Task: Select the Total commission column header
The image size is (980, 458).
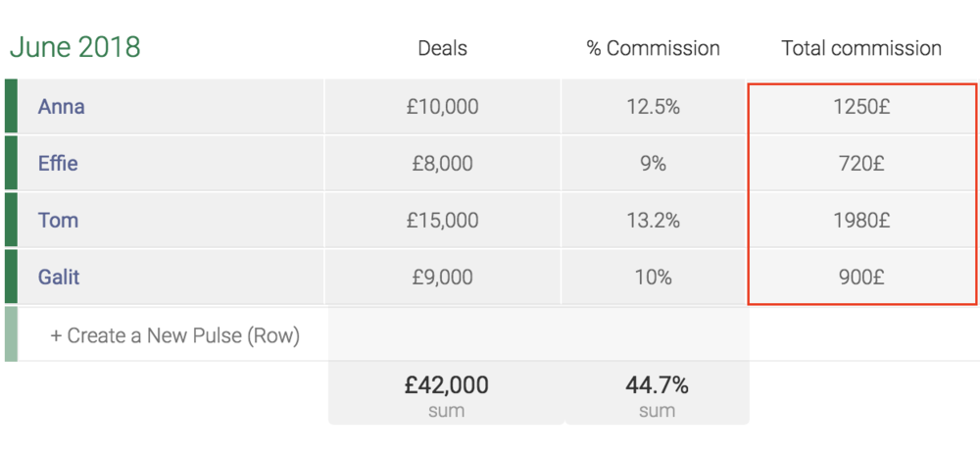Action: (861, 48)
